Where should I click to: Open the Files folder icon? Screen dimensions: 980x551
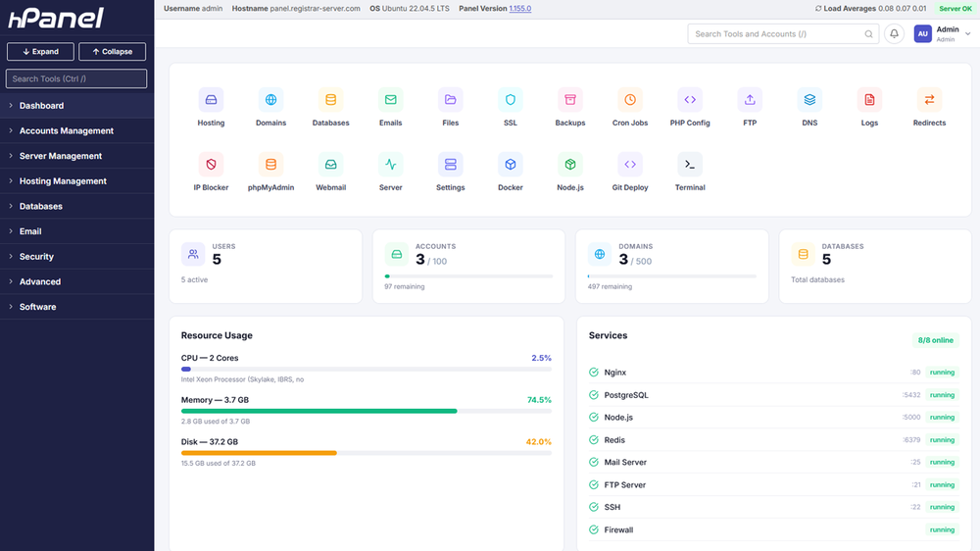(450, 100)
